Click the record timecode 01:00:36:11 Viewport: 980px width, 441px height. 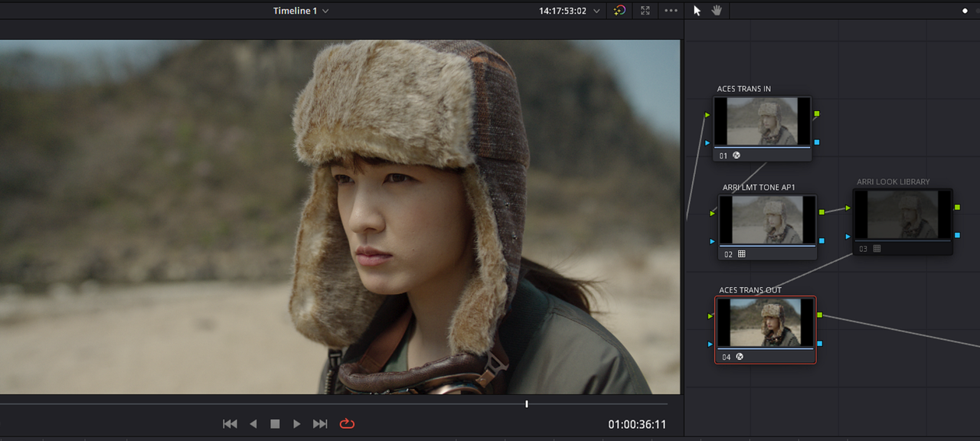637,424
